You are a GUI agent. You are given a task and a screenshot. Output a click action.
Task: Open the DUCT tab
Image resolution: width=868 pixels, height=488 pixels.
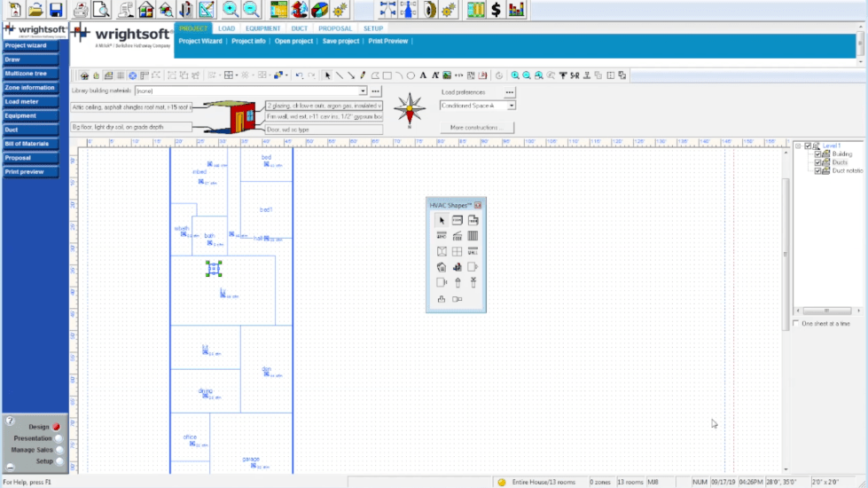[300, 28]
